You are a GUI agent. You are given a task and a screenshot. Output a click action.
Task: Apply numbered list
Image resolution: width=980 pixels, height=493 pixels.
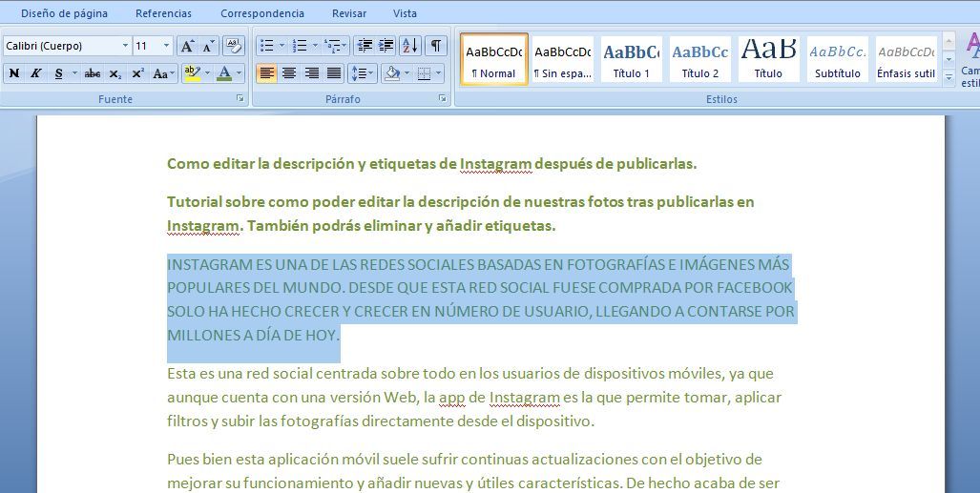tap(300, 46)
